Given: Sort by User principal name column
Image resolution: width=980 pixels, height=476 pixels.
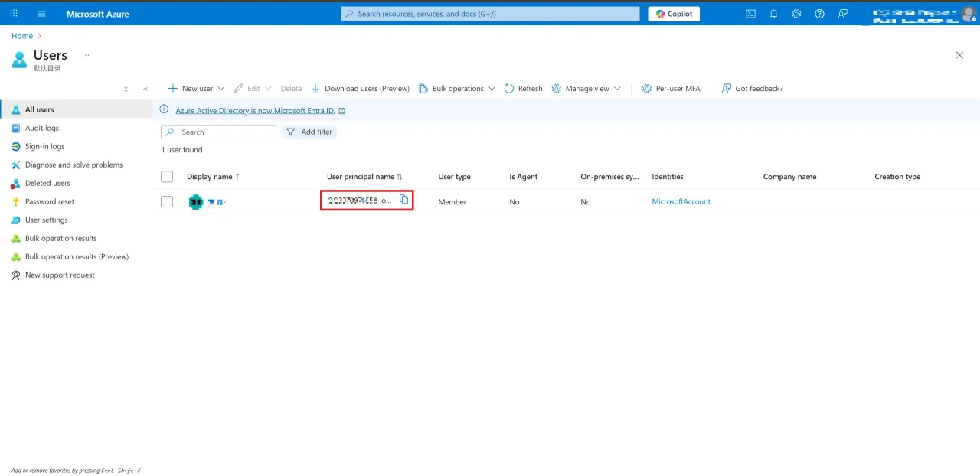Looking at the screenshot, I should 364,177.
